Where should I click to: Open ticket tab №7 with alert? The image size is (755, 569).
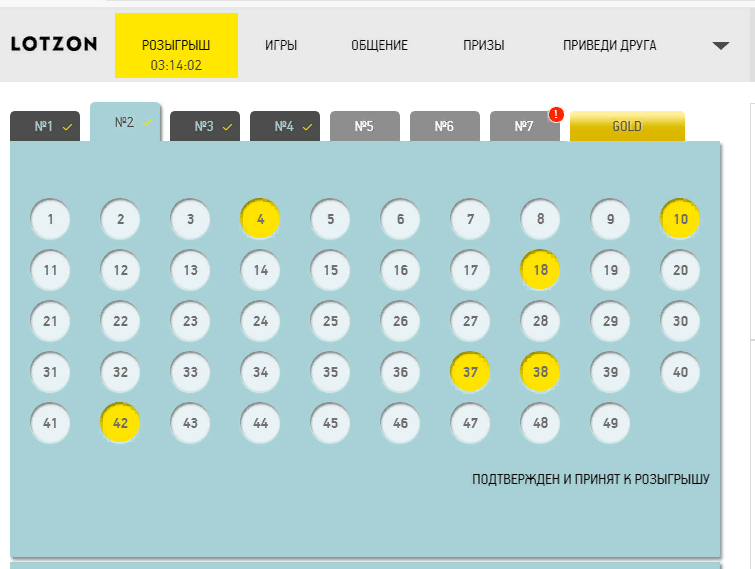pos(525,126)
